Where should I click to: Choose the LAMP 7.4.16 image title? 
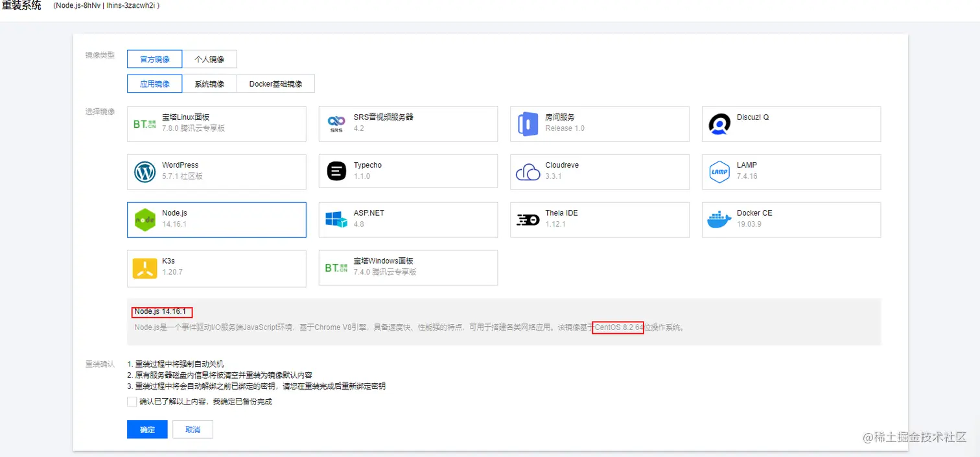coord(747,165)
